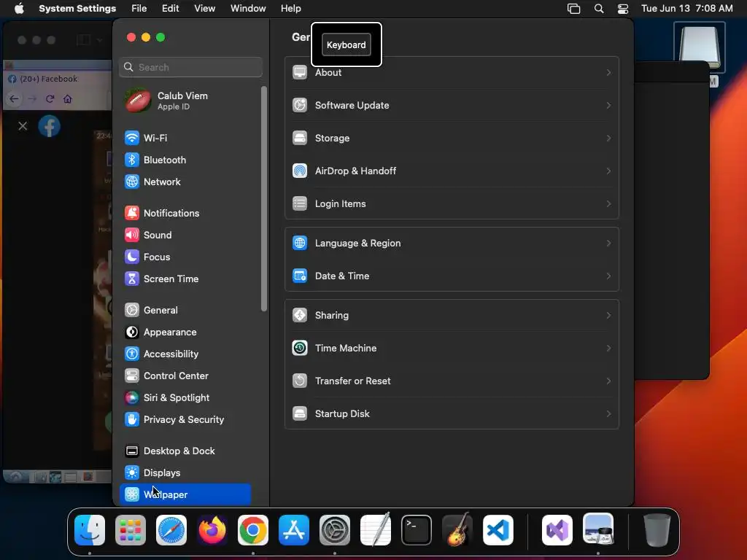This screenshot has width=747, height=560.
Task: Launch GarageBand from the Dock
Action: pos(457,530)
